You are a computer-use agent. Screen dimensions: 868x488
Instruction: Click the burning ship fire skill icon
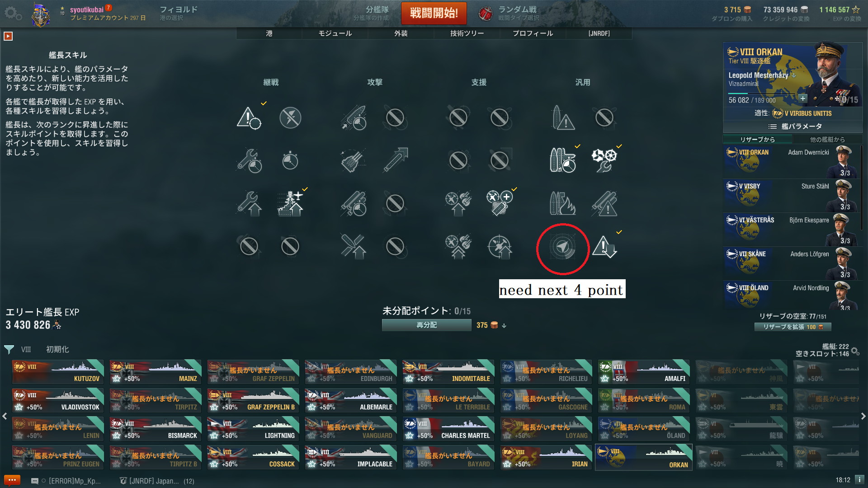[x=562, y=203]
